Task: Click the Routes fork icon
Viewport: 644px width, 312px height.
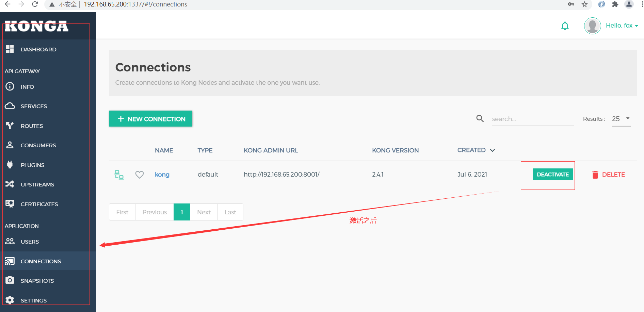Action: 10,126
